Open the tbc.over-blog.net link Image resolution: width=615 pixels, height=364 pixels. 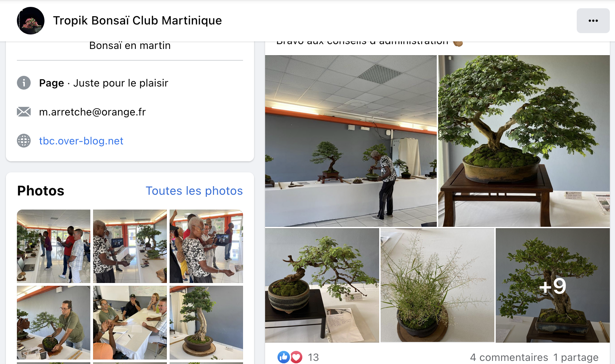(x=81, y=141)
